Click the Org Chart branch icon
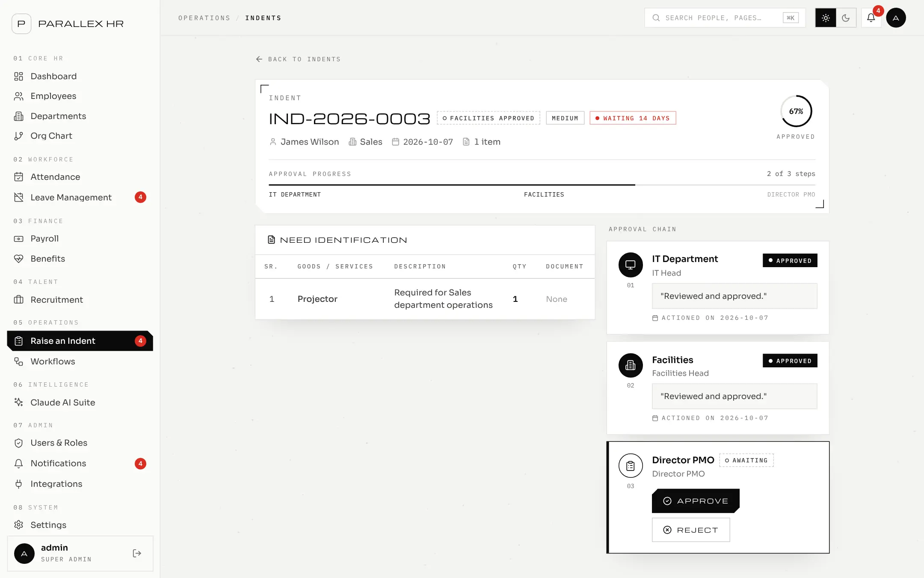This screenshot has height=578, width=924. (x=18, y=136)
